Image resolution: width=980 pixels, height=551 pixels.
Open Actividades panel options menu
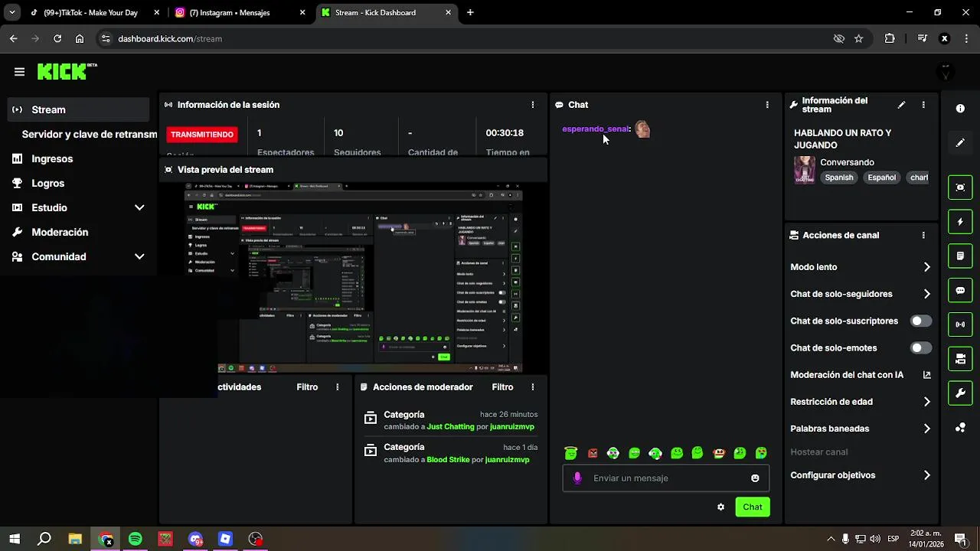pos(337,387)
